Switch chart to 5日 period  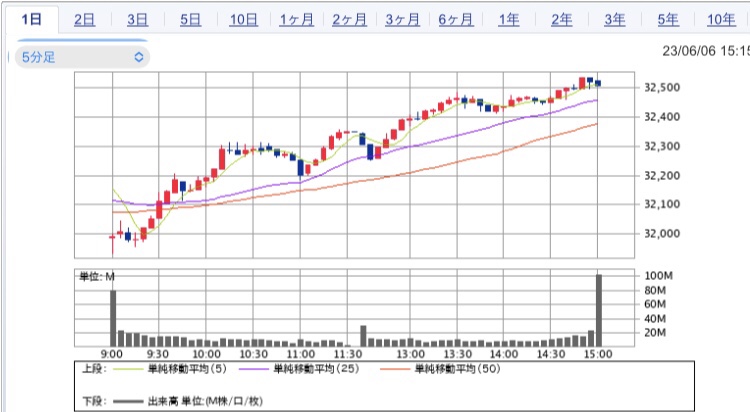[190, 20]
